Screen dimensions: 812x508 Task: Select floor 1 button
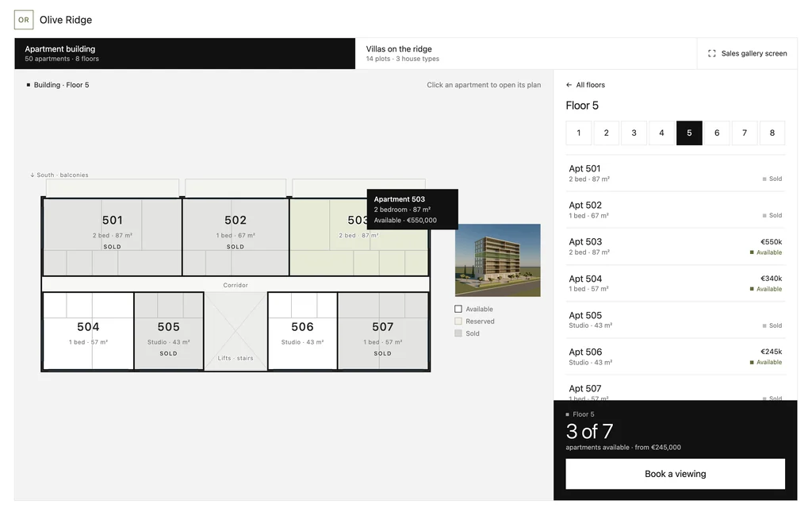[578, 133]
